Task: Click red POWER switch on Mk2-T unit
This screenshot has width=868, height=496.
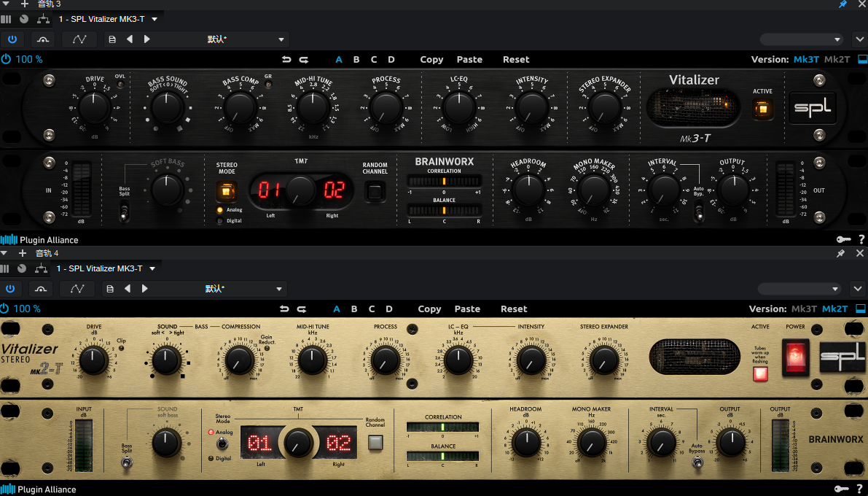Action: click(x=795, y=357)
